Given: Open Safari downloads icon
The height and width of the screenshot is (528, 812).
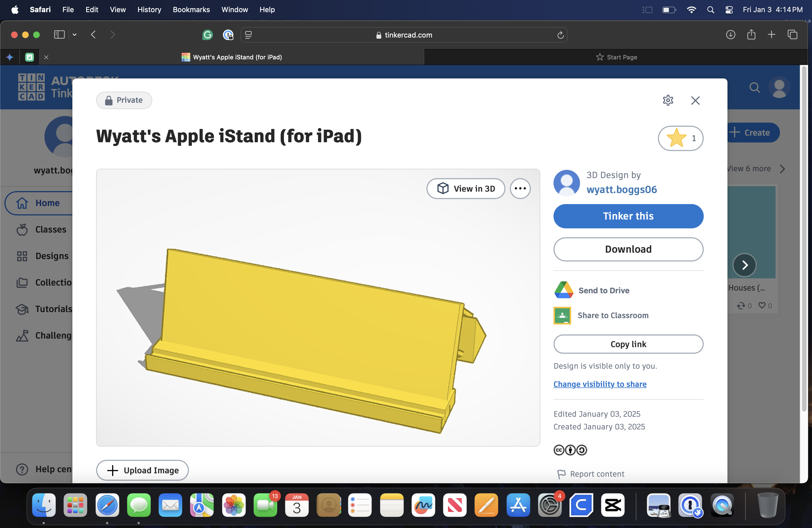Looking at the screenshot, I should pos(730,35).
